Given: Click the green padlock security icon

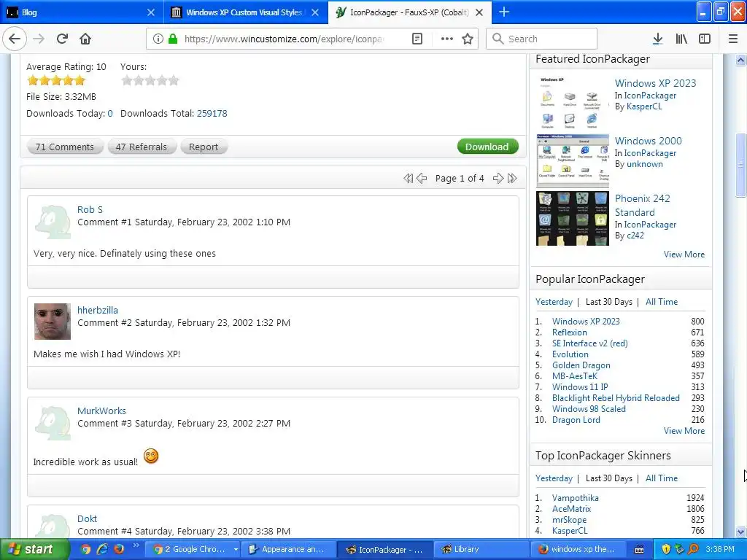Looking at the screenshot, I should [173, 39].
